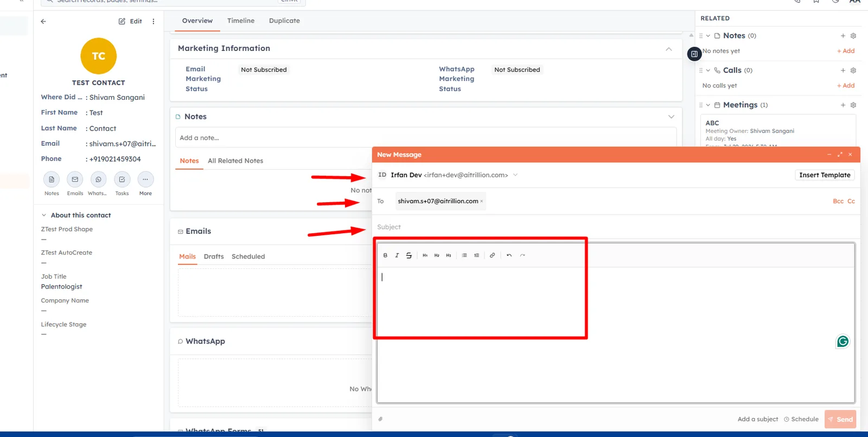Add a related call with plus icon
The width and height of the screenshot is (868, 437).
coord(843,70)
